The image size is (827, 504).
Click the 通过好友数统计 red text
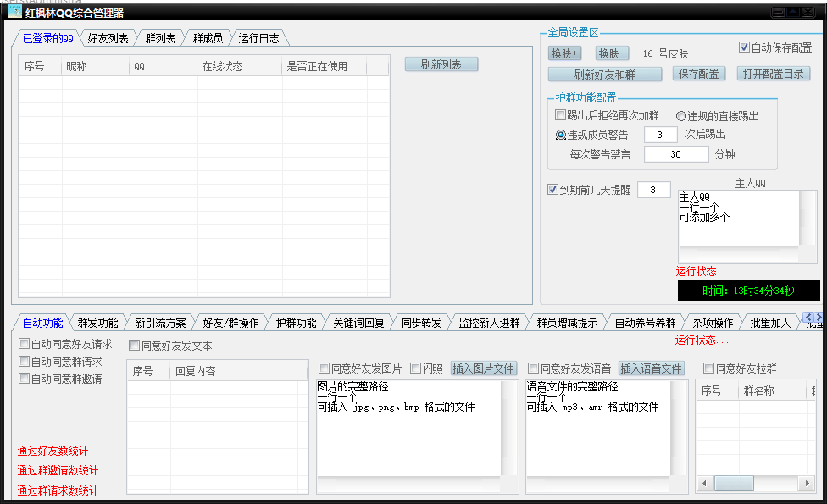coord(53,451)
